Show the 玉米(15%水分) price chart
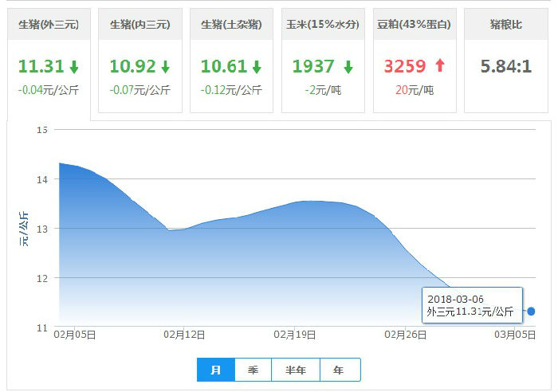558x392 pixels. coord(323,25)
